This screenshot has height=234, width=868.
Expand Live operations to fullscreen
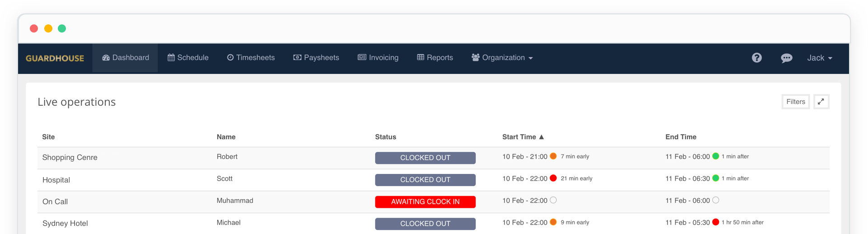tap(821, 102)
